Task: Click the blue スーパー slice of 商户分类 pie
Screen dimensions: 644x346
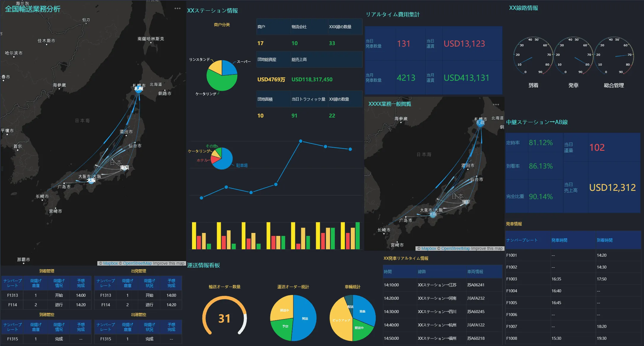Action: [x=229, y=68]
